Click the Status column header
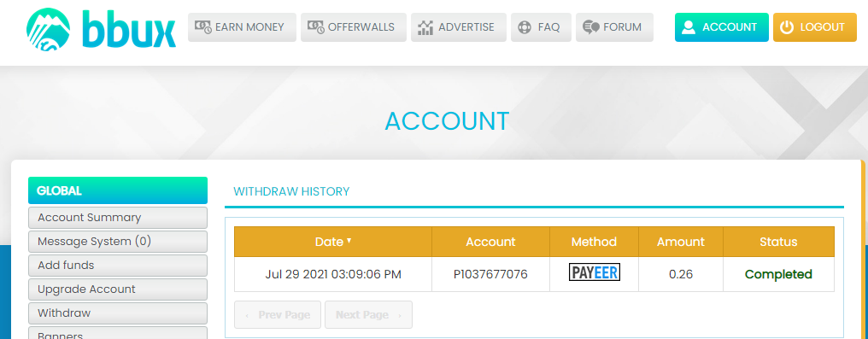The width and height of the screenshot is (868, 339). click(778, 242)
